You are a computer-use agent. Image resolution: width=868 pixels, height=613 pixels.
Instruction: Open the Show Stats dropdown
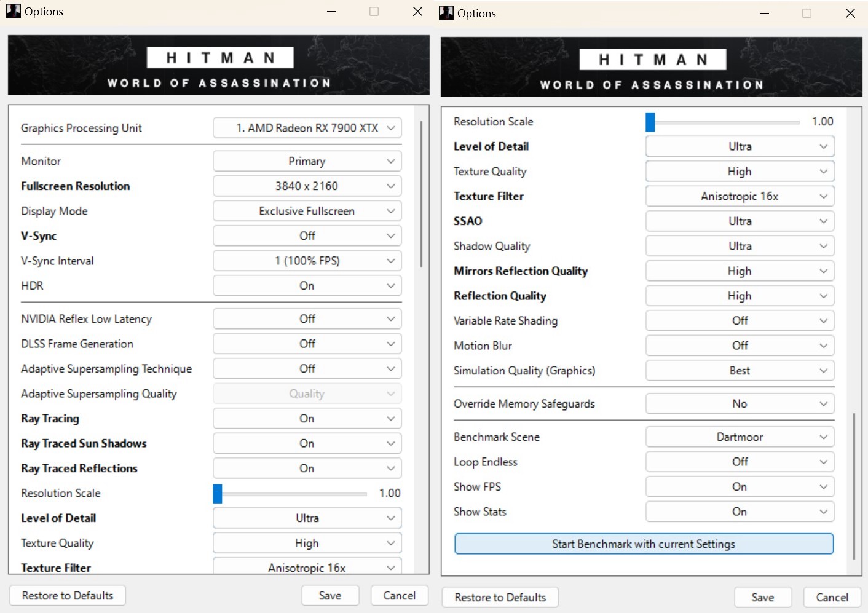[740, 512]
